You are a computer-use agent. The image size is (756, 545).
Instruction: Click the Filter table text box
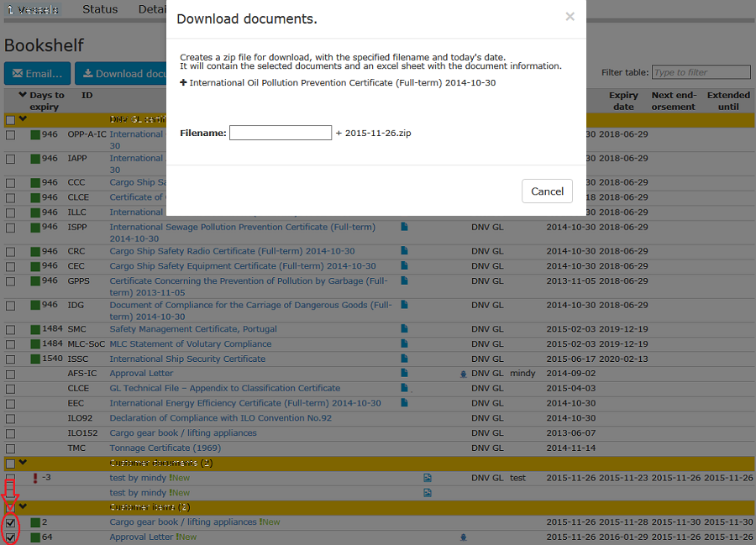pyautogui.click(x=701, y=73)
